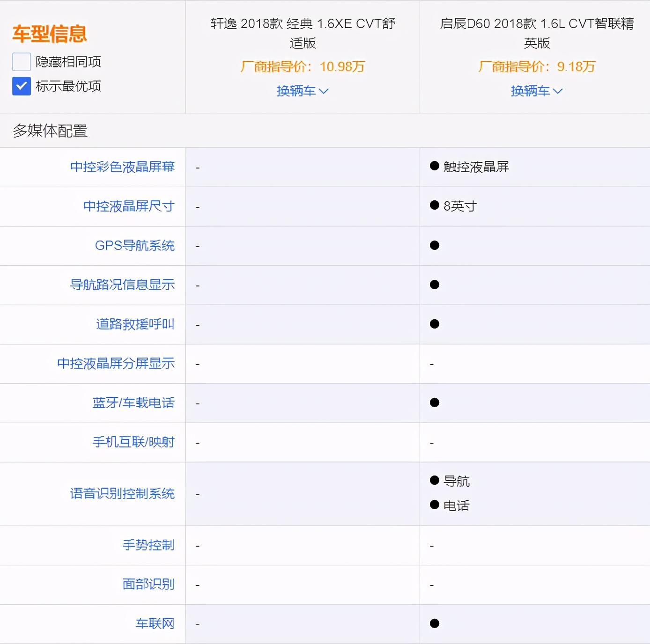Open the GPS导航系统 item link
The width and height of the screenshot is (650, 644).
(135, 246)
